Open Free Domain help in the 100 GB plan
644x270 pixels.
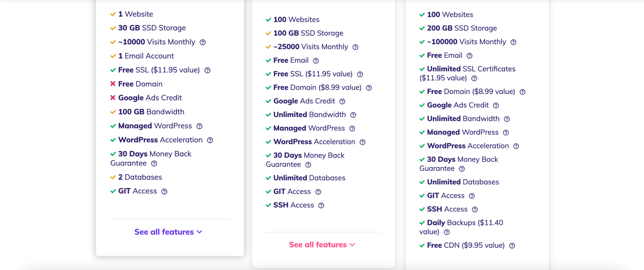[x=369, y=88]
